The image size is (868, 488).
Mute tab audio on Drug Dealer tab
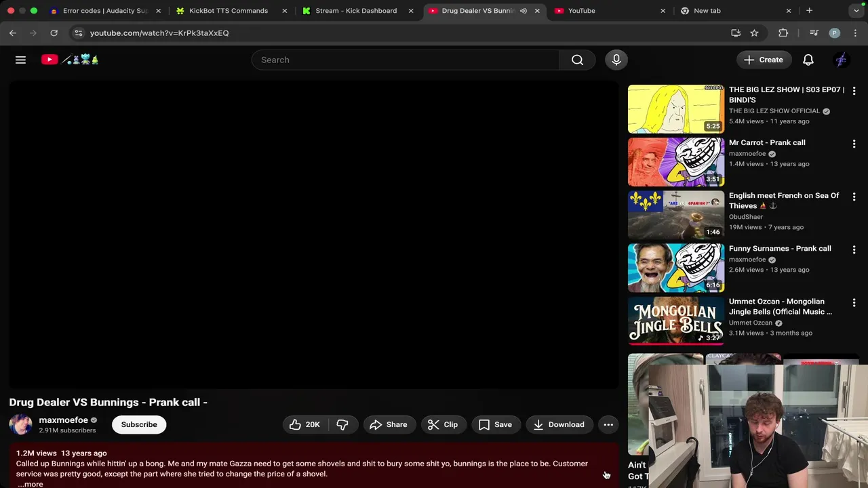(x=523, y=11)
